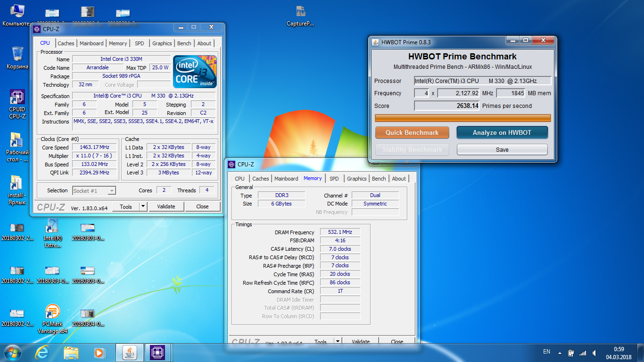This screenshot has width=644, height=362.
Task: Open About tab in CPU-Z Memory window
Action: click(399, 179)
